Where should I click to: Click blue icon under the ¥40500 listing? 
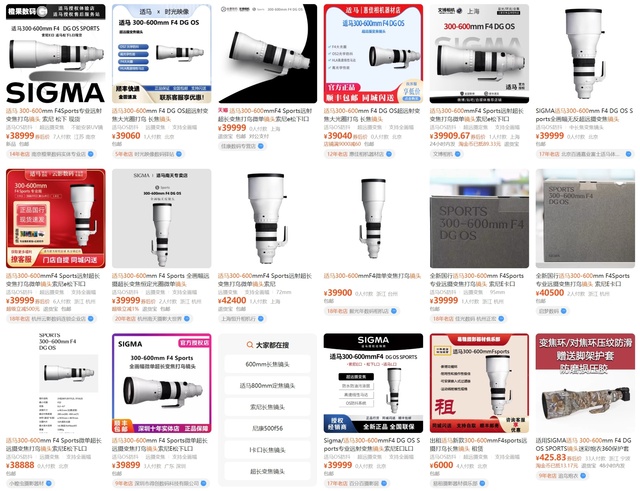point(564,311)
